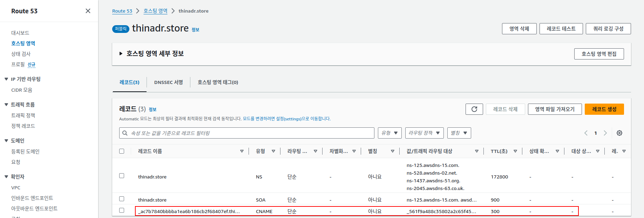
Task: Click the 호스팅 영역 편집 button
Action: click(599, 54)
